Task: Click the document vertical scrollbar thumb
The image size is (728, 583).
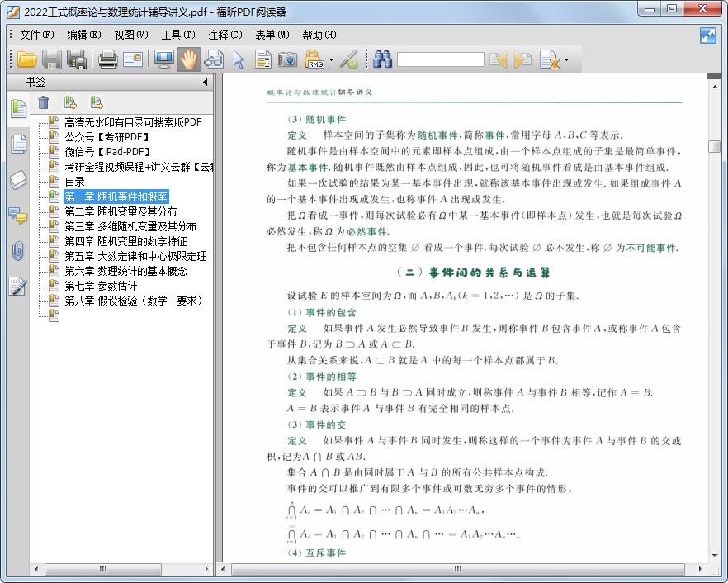Action: [x=715, y=146]
